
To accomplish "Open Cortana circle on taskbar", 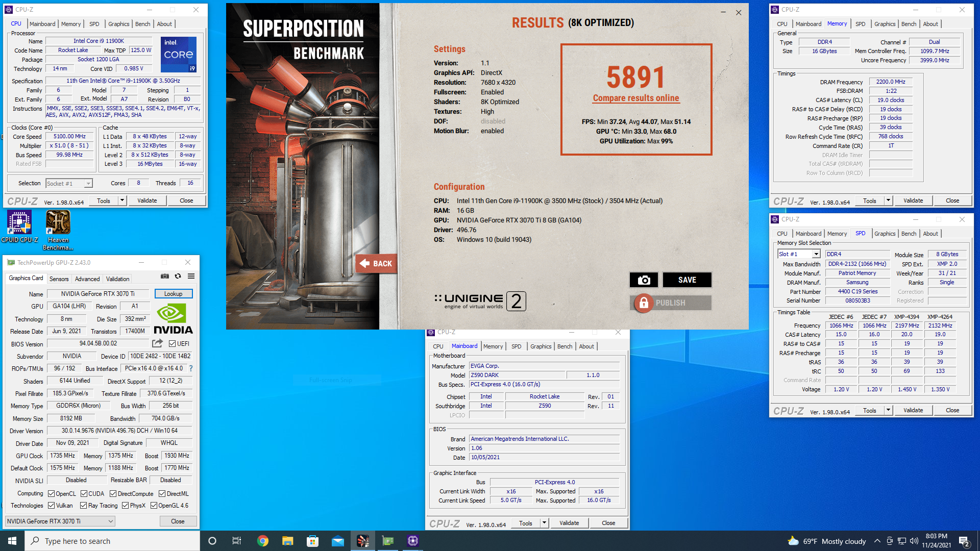I will click(x=212, y=541).
